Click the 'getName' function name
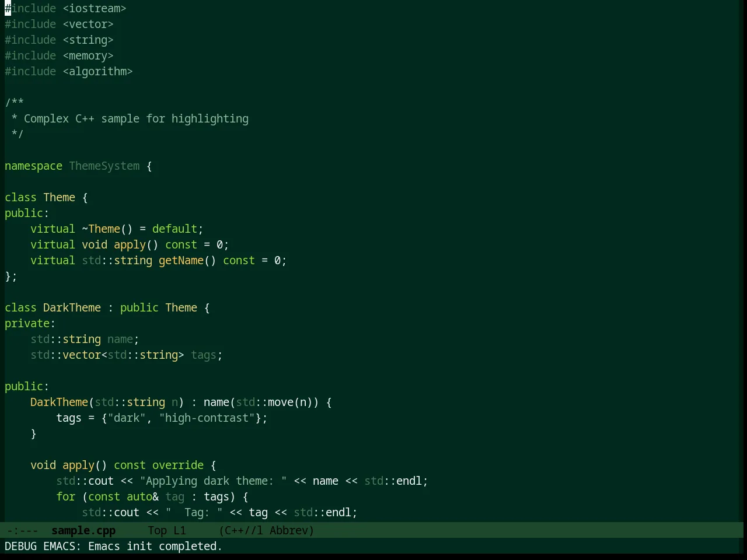Viewport: 747px width, 560px height. (x=181, y=261)
